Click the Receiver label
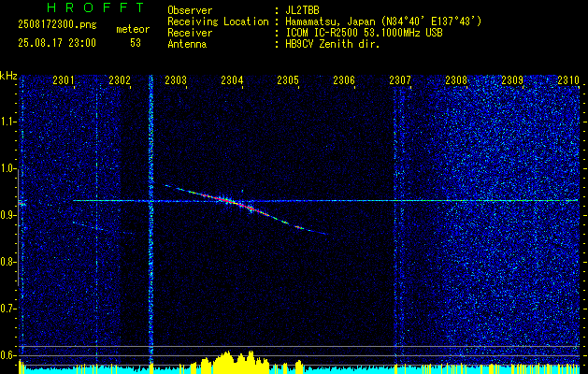Image resolution: width=588 pixels, height=374 pixels. [190, 33]
